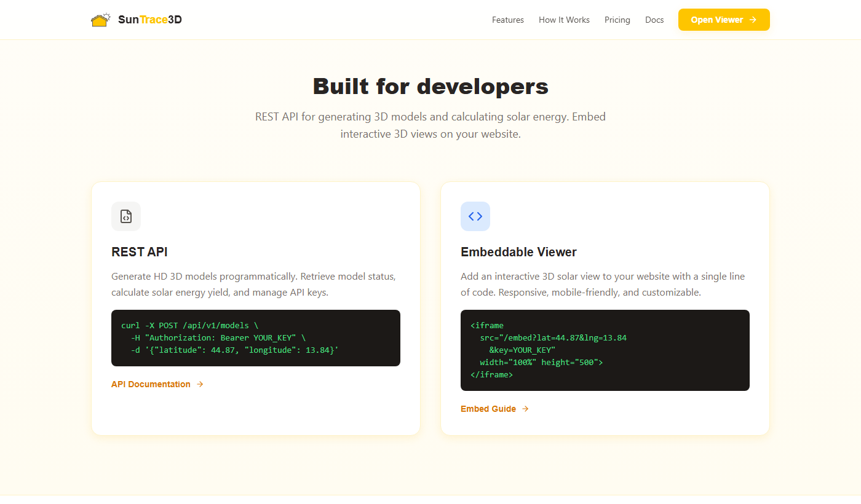Open the Features nav item
The image size is (861, 504).
tap(507, 20)
